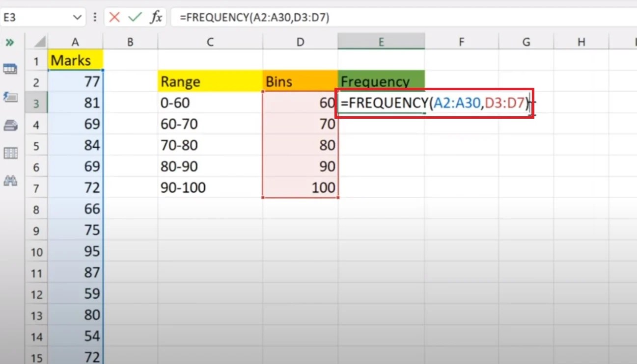Select column A header

point(75,42)
